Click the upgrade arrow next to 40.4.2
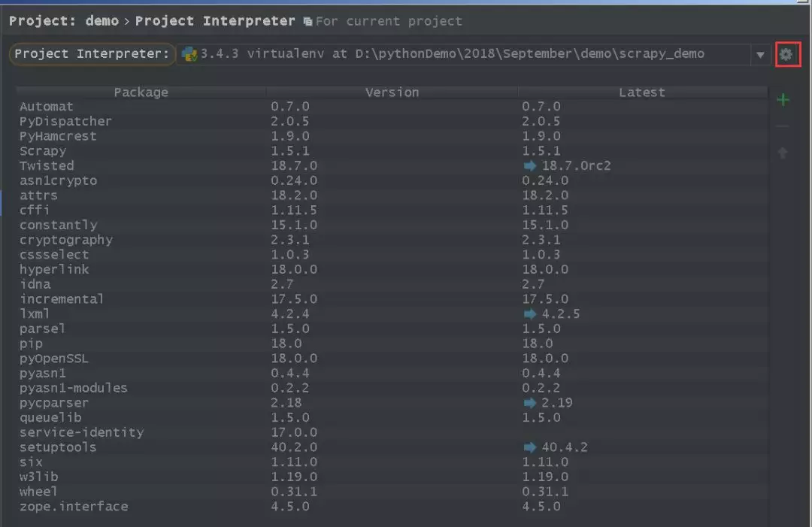 pyautogui.click(x=530, y=447)
